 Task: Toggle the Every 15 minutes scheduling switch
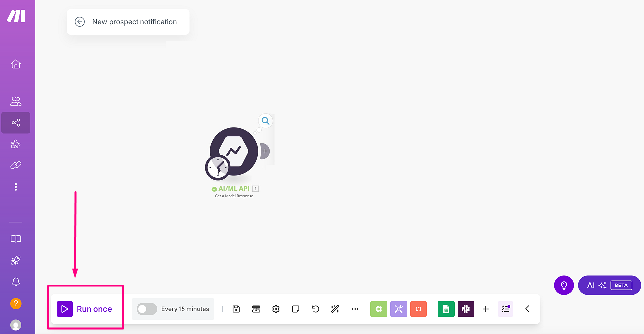point(146,309)
